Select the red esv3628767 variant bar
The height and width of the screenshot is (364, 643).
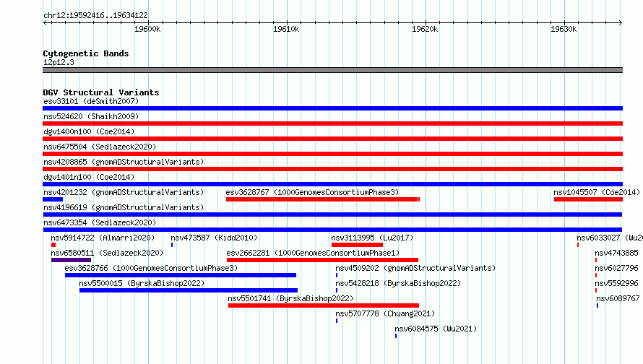(323, 199)
